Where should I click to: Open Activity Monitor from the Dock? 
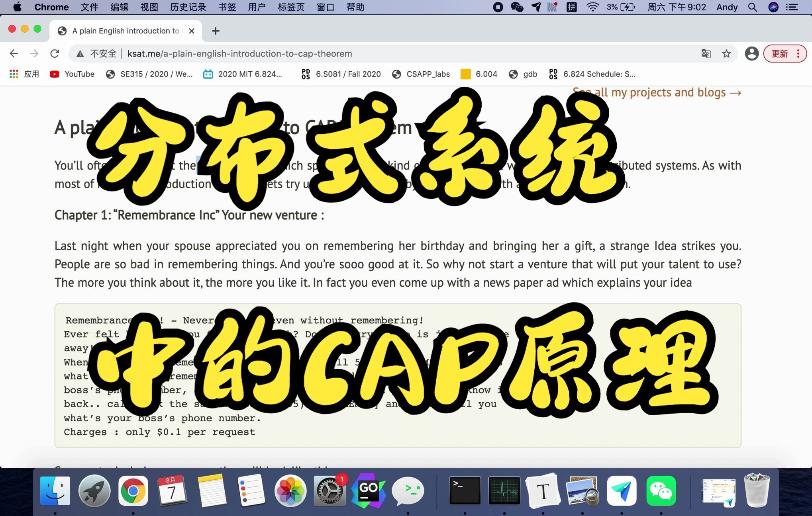tap(504, 491)
